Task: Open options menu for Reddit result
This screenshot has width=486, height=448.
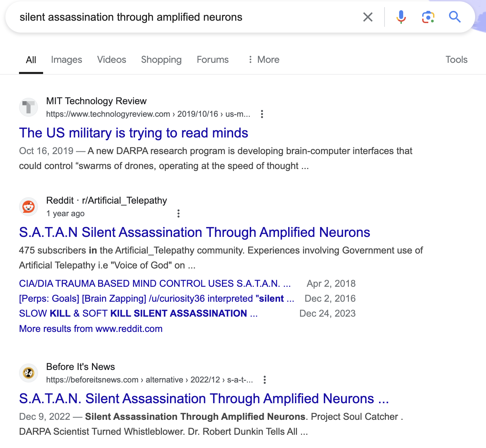Action: 179,213
